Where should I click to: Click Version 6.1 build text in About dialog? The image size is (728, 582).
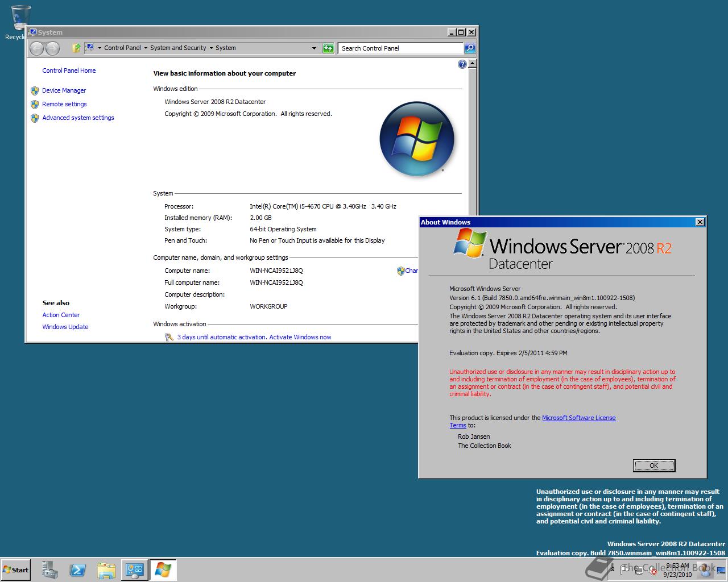pos(542,298)
